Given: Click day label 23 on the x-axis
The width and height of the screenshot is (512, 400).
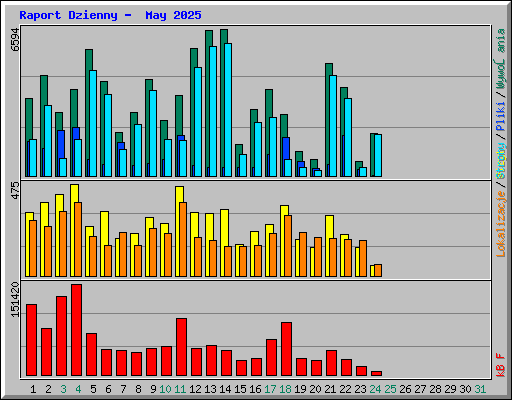Looking at the screenshot, I should [360, 389].
